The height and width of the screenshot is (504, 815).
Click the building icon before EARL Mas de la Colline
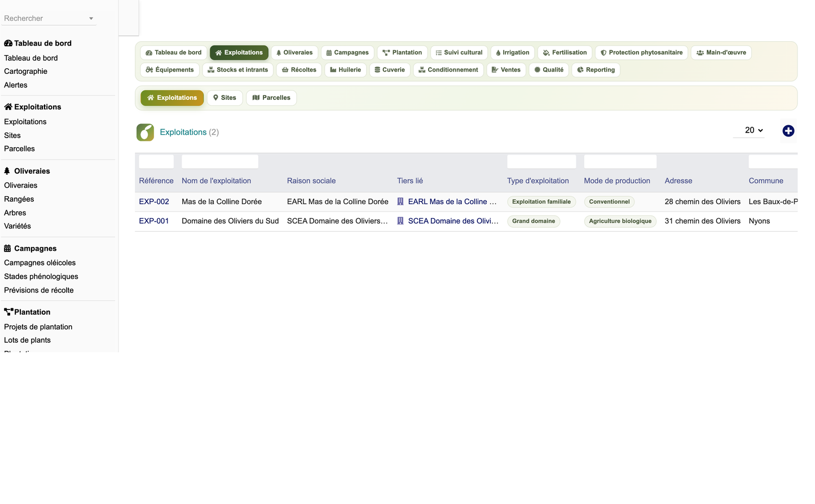click(x=400, y=202)
